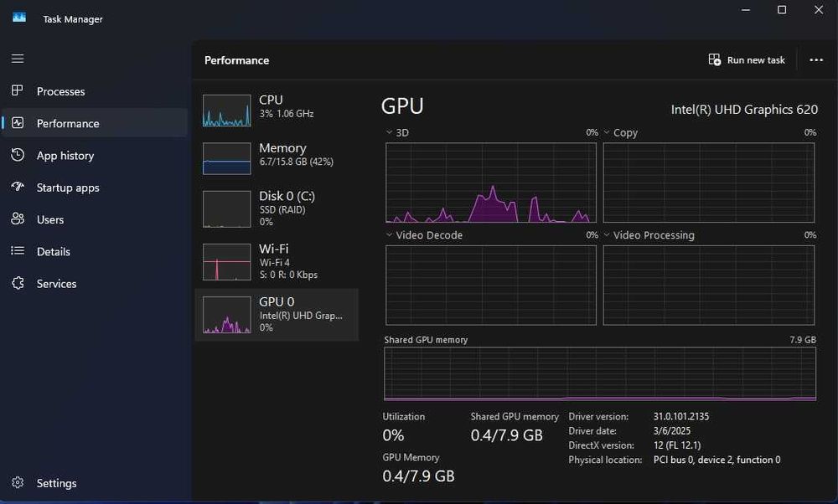Open the hamburger navigation menu

click(x=18, y=59)
